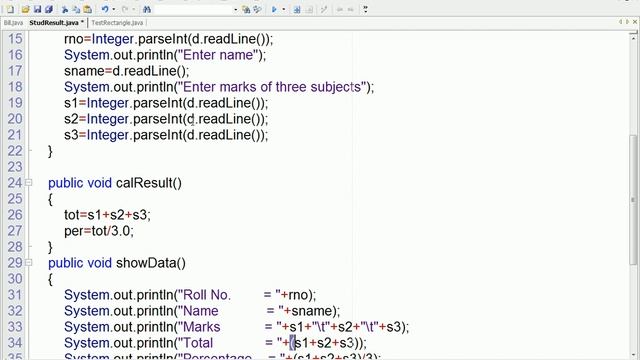Viewport: 640px width, 360px height.
Task: Open the Run options dropdown arrow
Action: point(284,9)
